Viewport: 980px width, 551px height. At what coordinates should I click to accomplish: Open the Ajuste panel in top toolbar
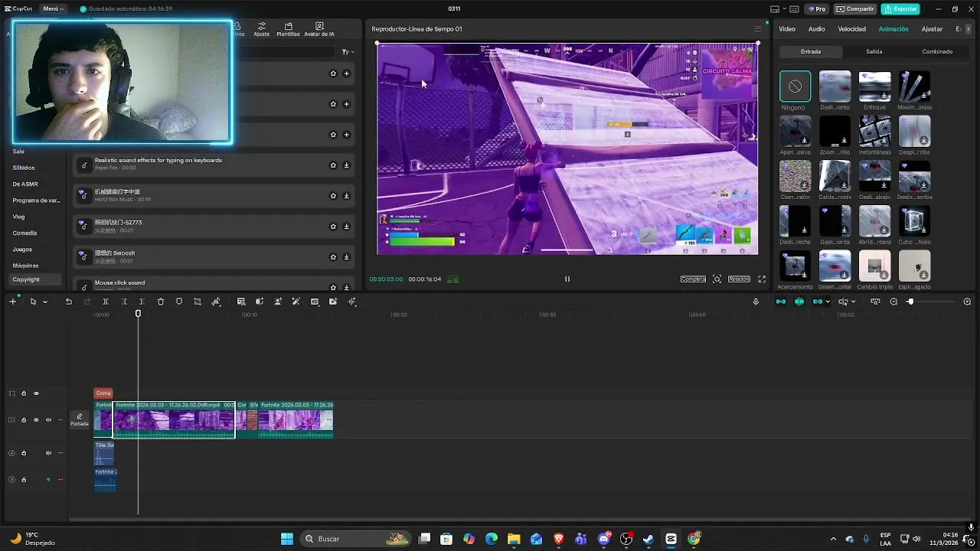tap(262, 29)
